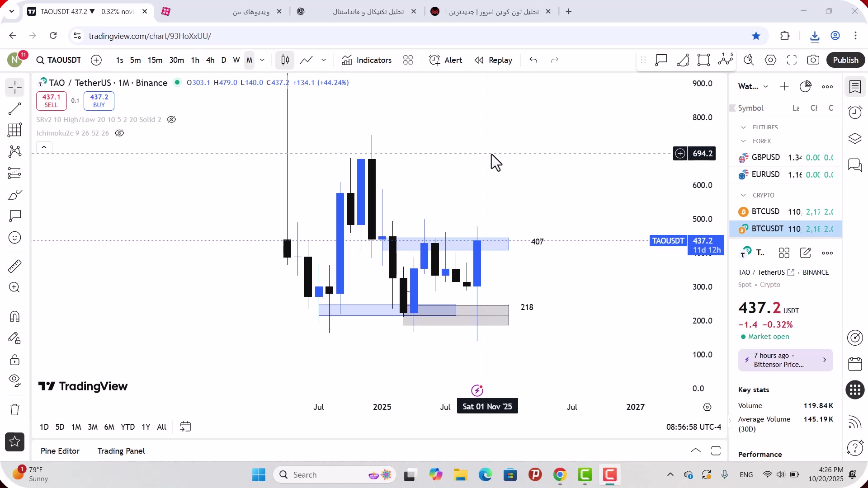
Task: Activate the zoom in tool
Action: tap(14, 287)
